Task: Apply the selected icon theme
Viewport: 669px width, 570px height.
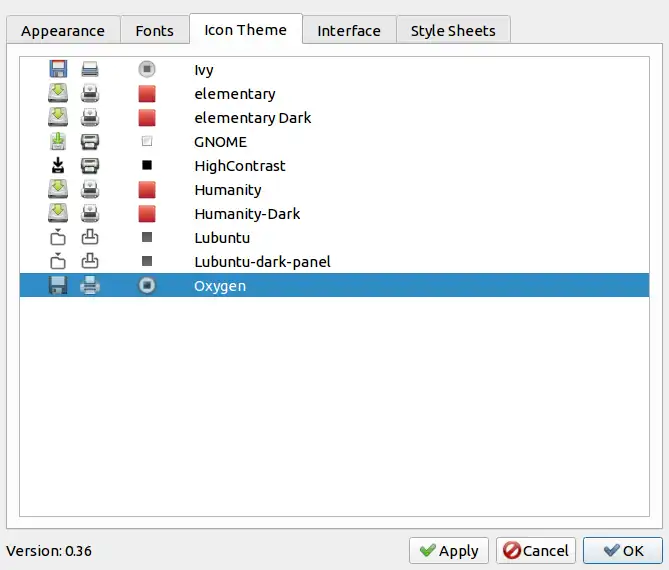Action: (449, 550)
